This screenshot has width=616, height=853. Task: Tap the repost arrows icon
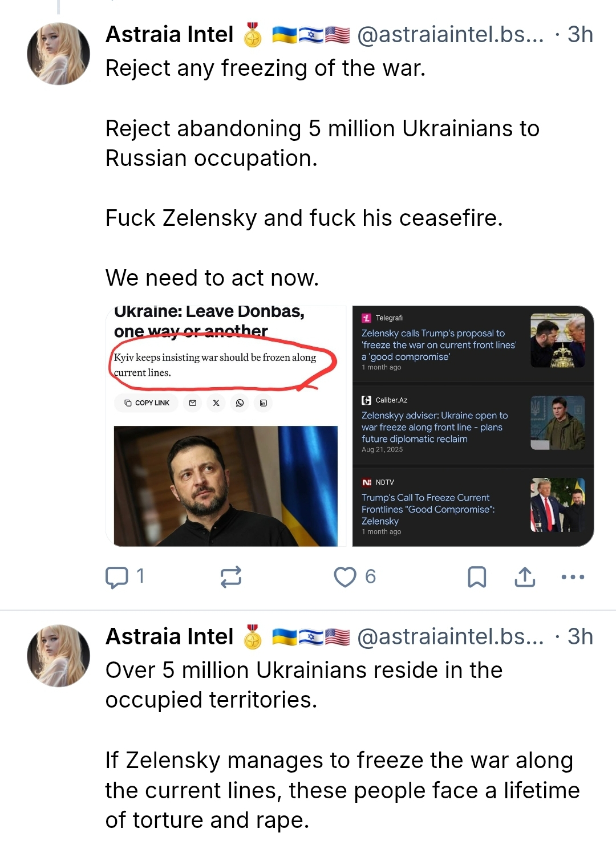click(x=231, y=577)
